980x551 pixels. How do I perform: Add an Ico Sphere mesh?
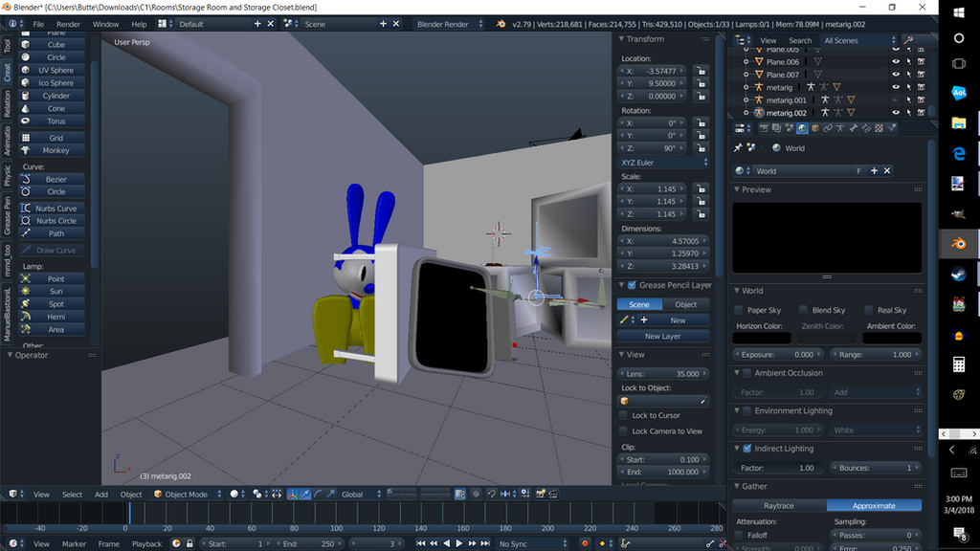[x=52, y=83]
